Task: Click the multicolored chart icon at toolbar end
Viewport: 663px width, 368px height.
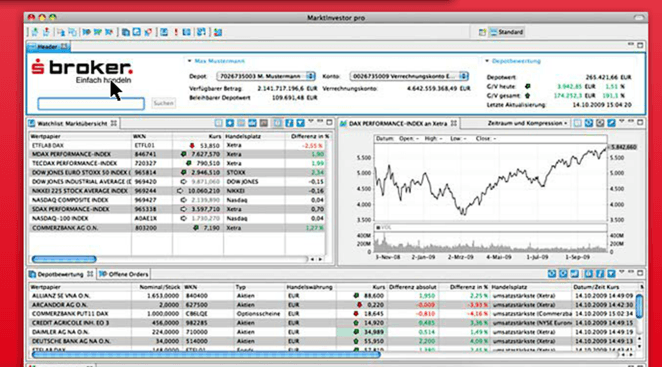Action: pos(218,32)
